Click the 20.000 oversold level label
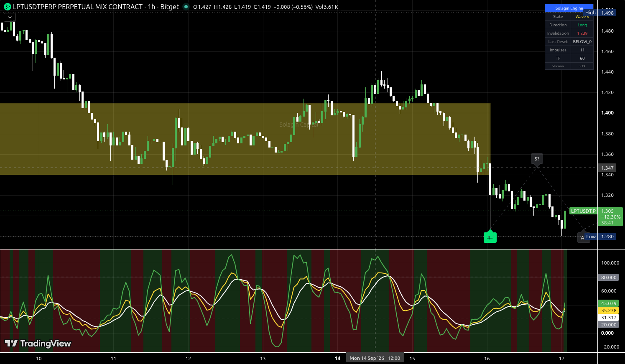Screen dimensions: 625x364 [609, 325]
